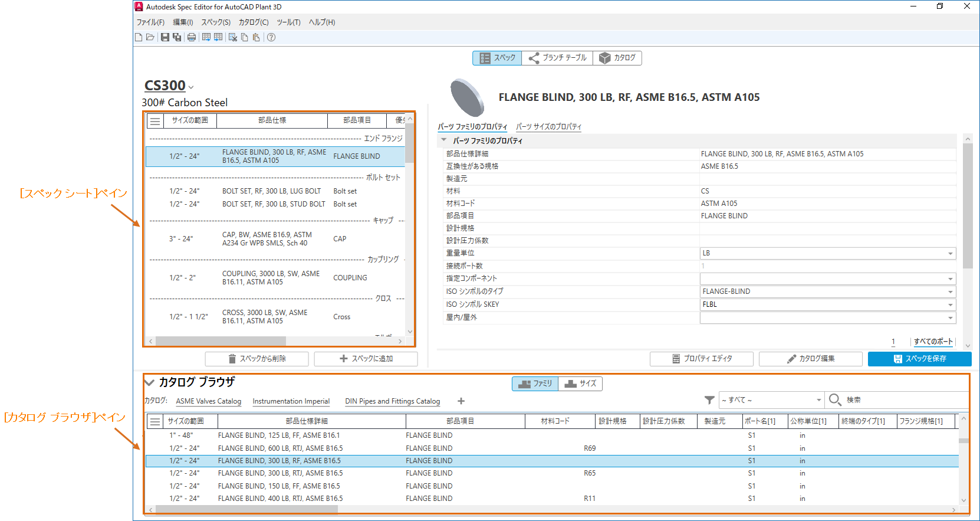980x521 pixels.
Task: Click the blind flange part thumbnail
Action: pyautogui.click(x=468, y=97)
